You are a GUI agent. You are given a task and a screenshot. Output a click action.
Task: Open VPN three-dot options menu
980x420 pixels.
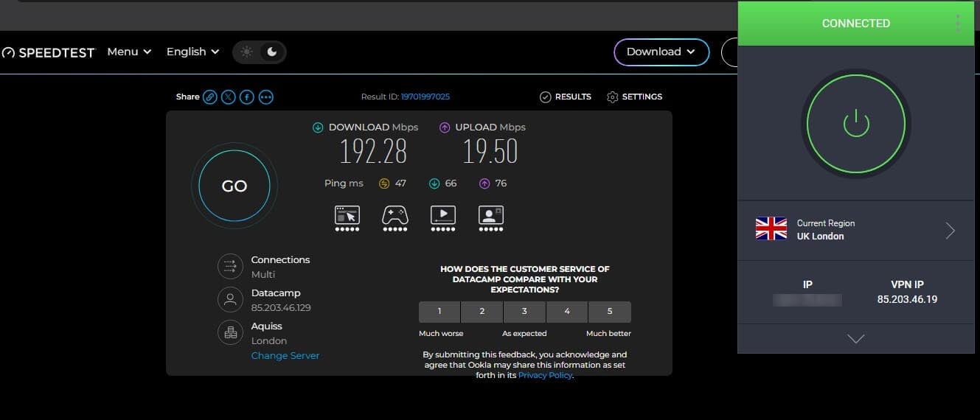point(958,23)
